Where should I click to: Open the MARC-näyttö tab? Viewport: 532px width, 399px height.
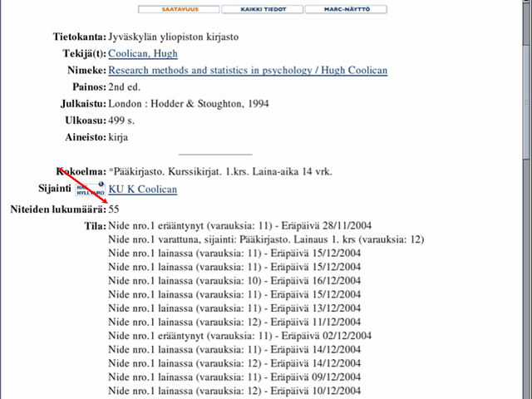[346, 9]
